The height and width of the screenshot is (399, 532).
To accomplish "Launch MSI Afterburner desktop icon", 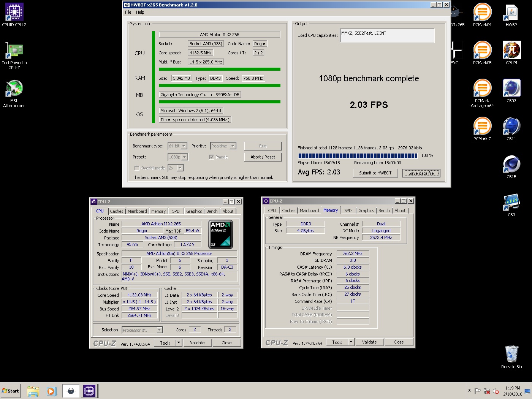I will click(14, 93).
